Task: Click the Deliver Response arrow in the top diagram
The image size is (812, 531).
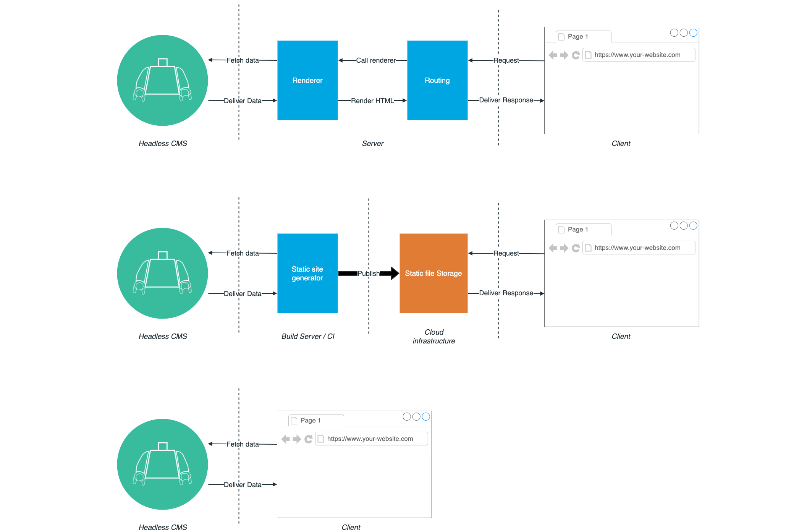Action: [x=506, y=100]
